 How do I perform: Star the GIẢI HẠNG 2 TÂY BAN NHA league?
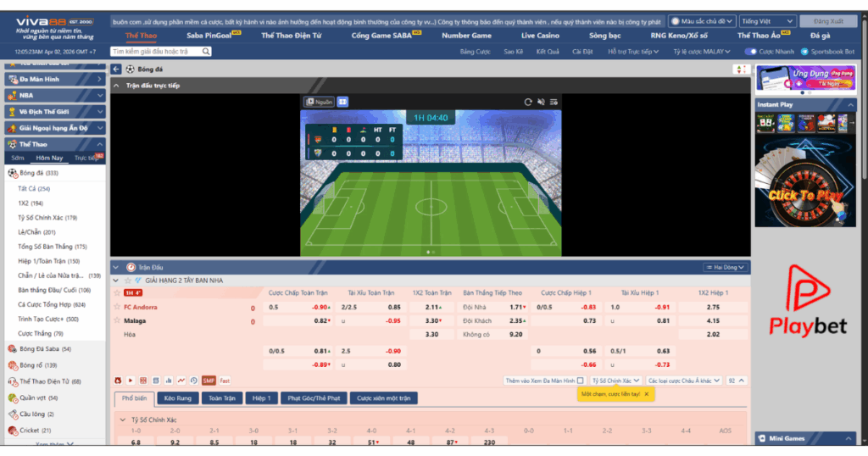tap(128, 281)
